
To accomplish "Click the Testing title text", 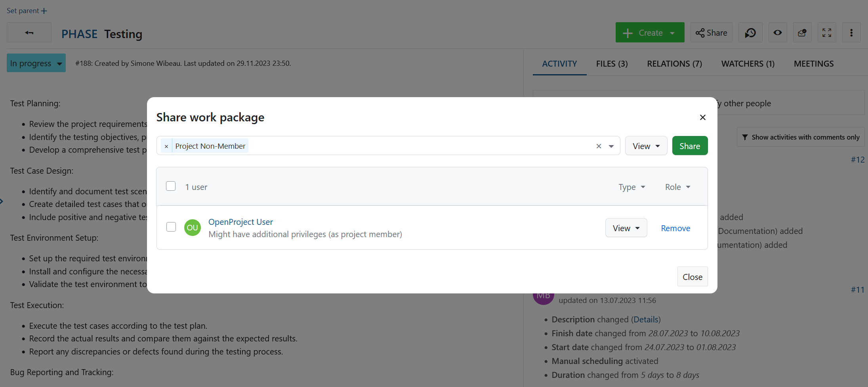I will coord(123,34).
